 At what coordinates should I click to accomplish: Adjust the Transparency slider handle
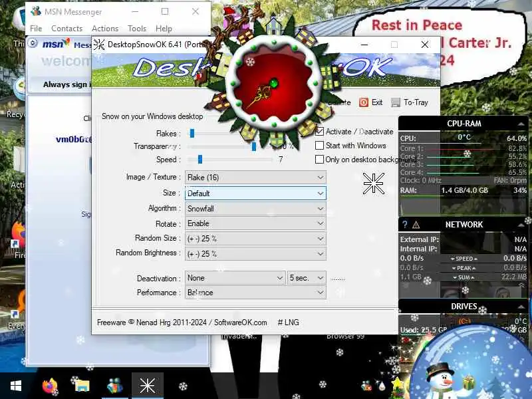(x=254, y=146)
